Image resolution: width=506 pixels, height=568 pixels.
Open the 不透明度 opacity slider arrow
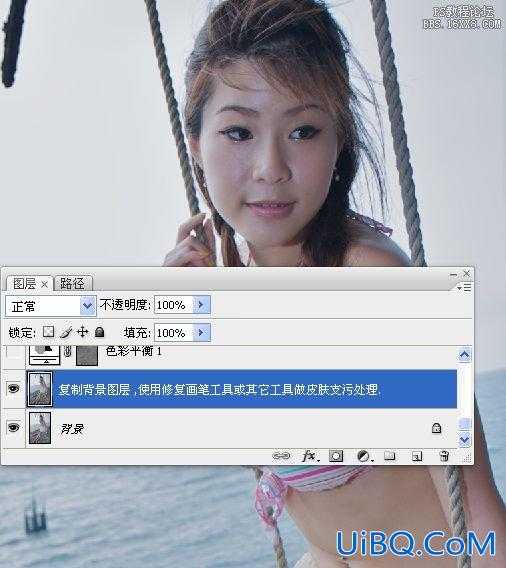[202, 305]
